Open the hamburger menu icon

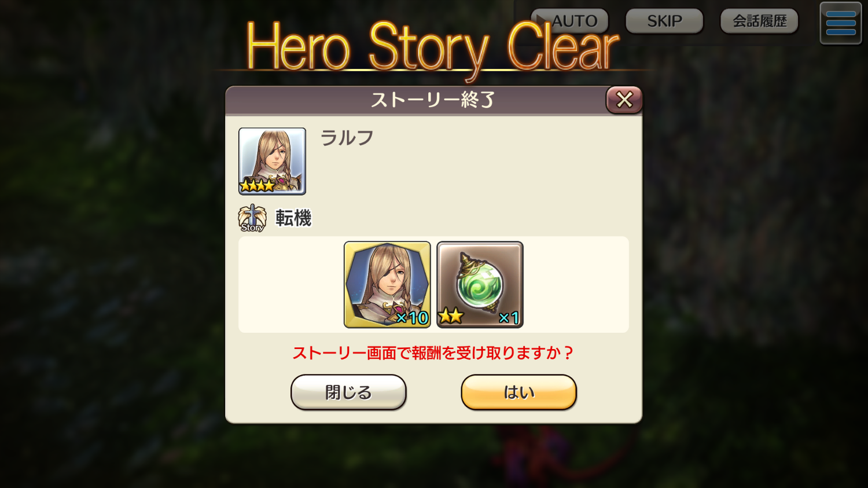[x=841, y=23]
